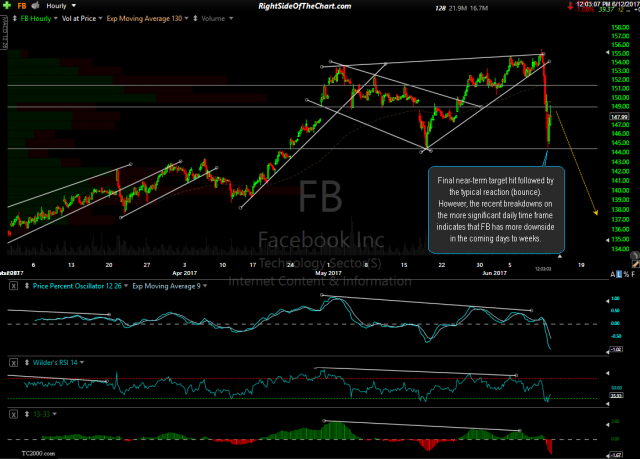The height and width of the screenshot is (459, 640).
Task: Click the -1.02 PPO value label
Action: tap(616, 349)
